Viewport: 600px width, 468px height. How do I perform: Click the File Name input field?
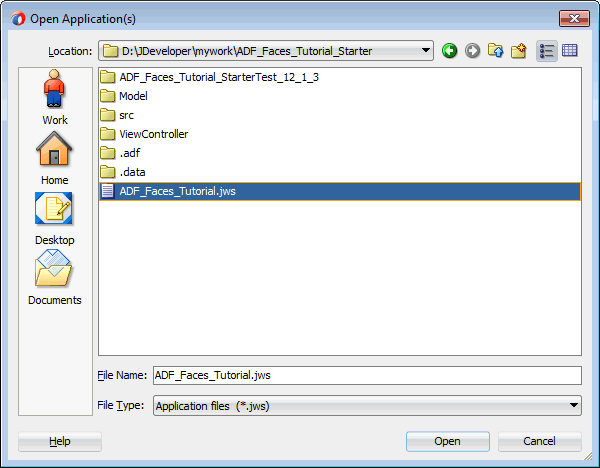pos(367,375)
